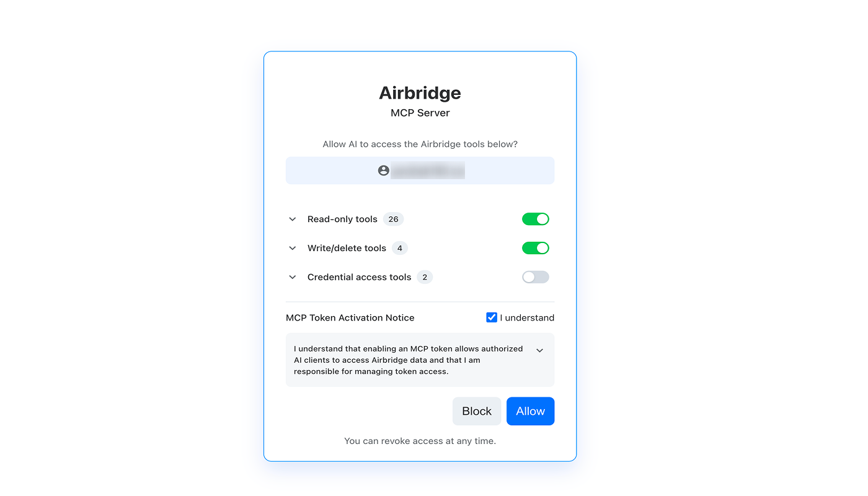Turn off the Write/delete tools switch
868x496 pixels.
click(x=536, y=248)
